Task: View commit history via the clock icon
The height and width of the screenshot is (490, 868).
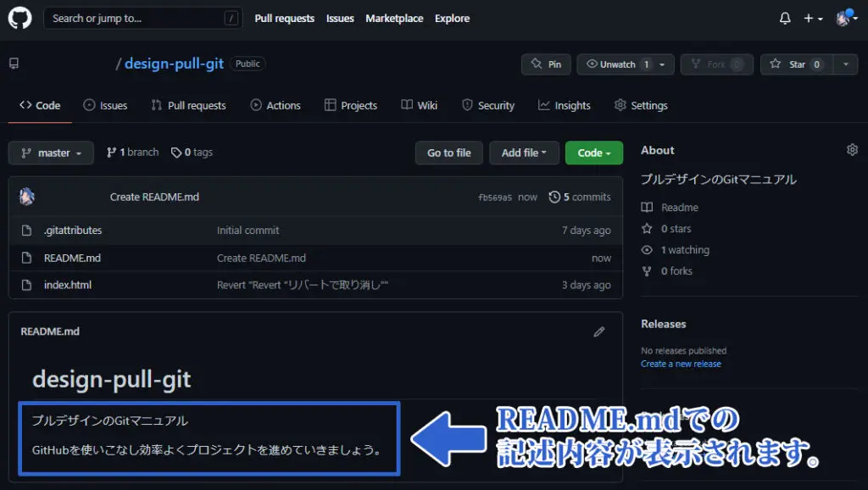Action: (555, 196)
